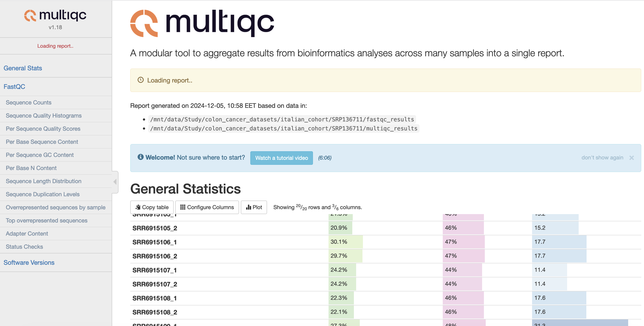Close the Welcome banner with the X
The image size is (644, 326).
(632, 158)
